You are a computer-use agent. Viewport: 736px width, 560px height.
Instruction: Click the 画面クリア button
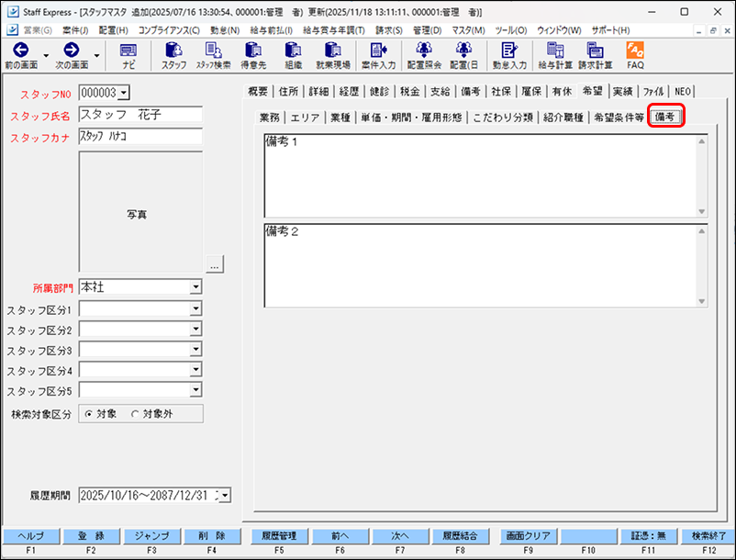click(x=529, y=535)
